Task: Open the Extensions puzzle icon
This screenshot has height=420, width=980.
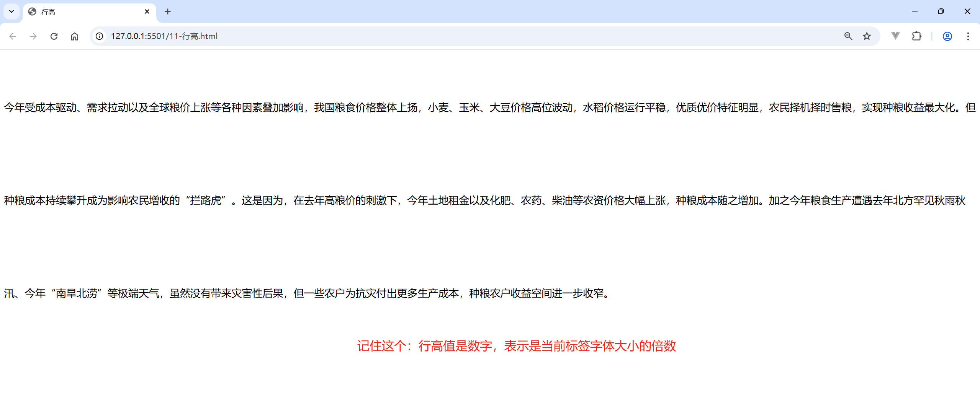Action: [x=916, y=36]
